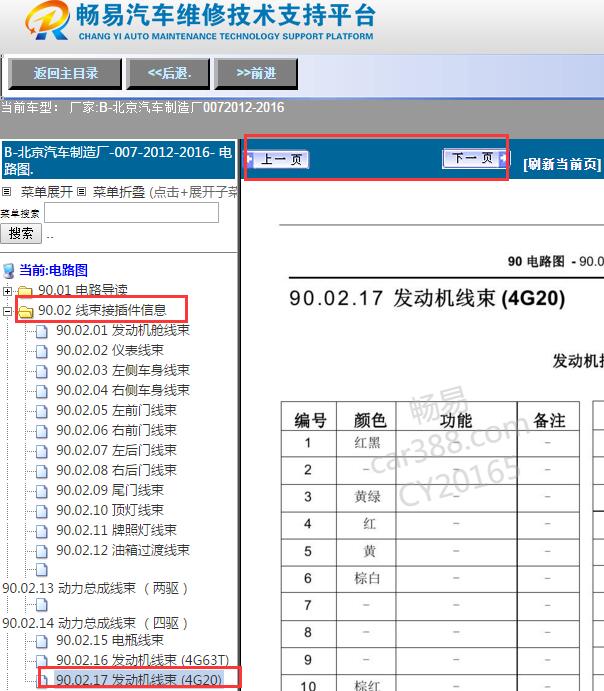The image size is (604, 691).
Task: Open 90.02.07 左后门线束
Action: tap(116, 450)
